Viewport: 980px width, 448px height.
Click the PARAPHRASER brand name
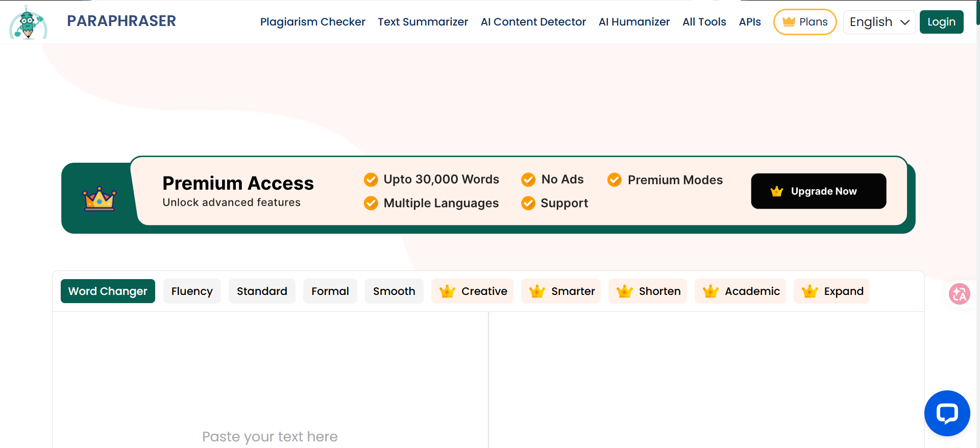tap(121, 21)
